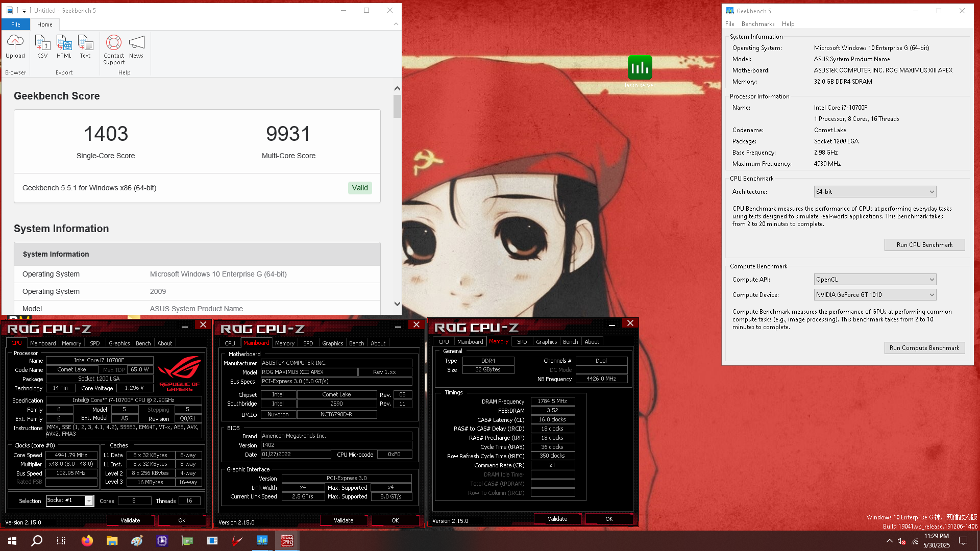Screen dimensions: 980x551
Task: Click OK in Memory CPU-Z window
Action: coord(609,519)
